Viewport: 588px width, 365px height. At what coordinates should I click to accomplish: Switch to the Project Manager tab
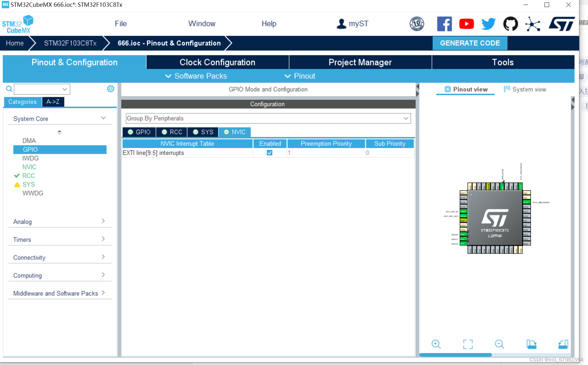click(x=360, y=62)
